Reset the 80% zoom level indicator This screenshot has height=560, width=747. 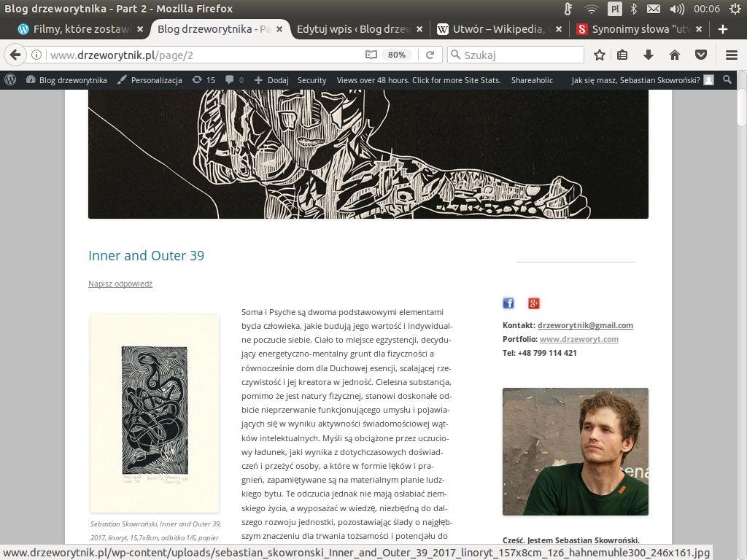tap(396, 55)
